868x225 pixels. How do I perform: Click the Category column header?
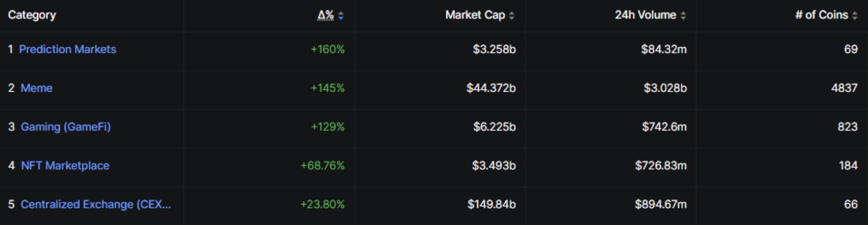click(32, 15)
